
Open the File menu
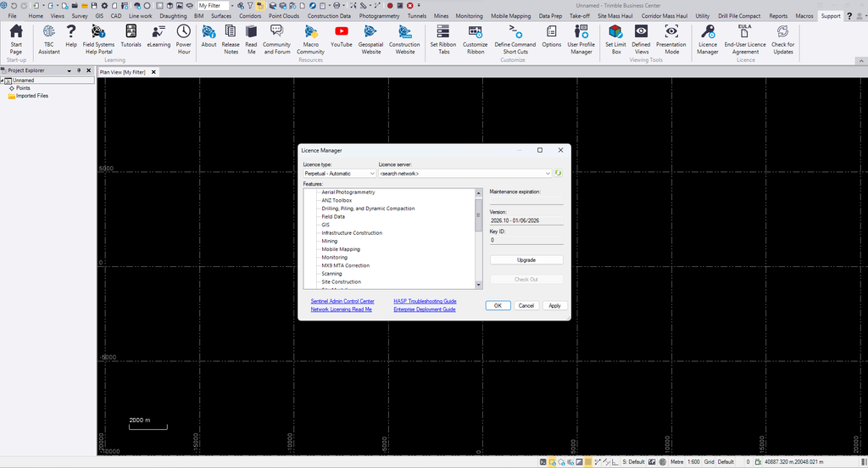point(12,16)
